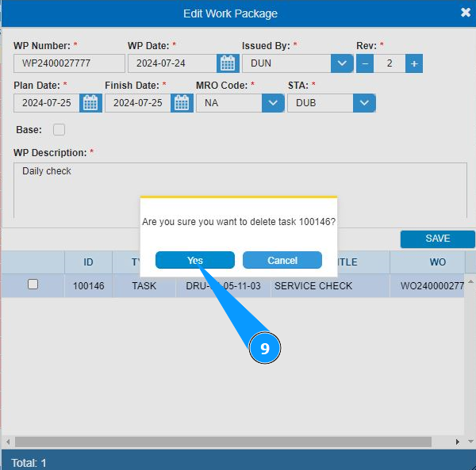Screen dimensions: 476x470
Task: Select the WO240000277 work order cell
Action: 427,285
